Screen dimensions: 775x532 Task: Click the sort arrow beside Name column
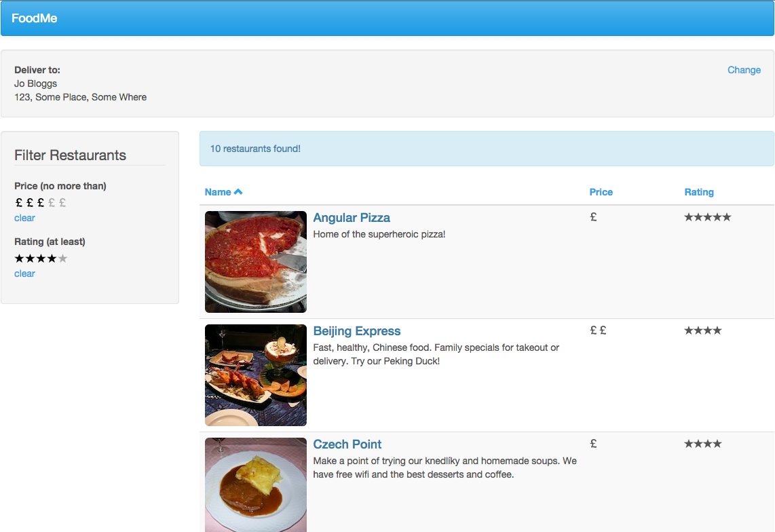click(238, 192)
